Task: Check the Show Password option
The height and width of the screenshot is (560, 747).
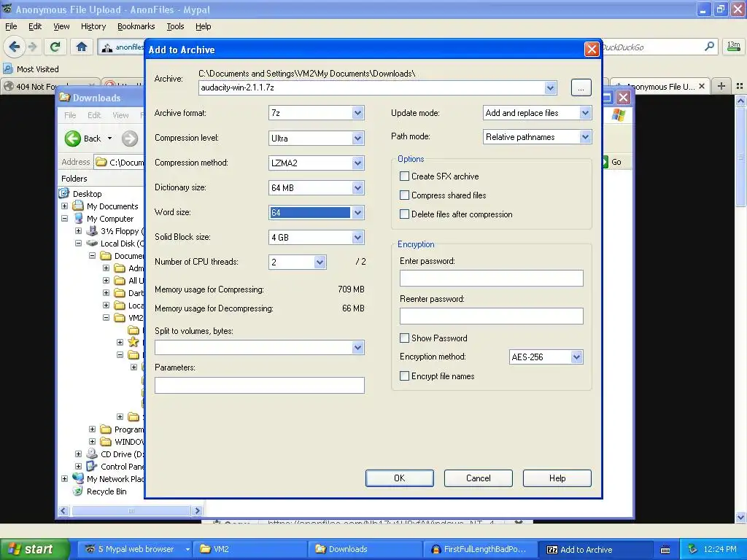Action: pyautogui.click(x=404, y=338)
